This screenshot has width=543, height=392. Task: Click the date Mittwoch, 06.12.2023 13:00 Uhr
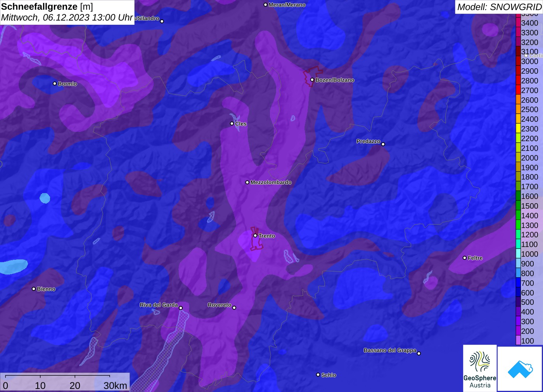coord(67,17)
